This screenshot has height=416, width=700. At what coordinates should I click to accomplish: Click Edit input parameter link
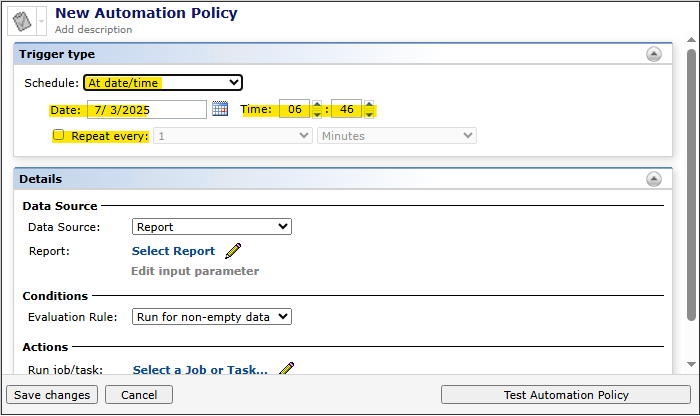(x=195, y=271)
